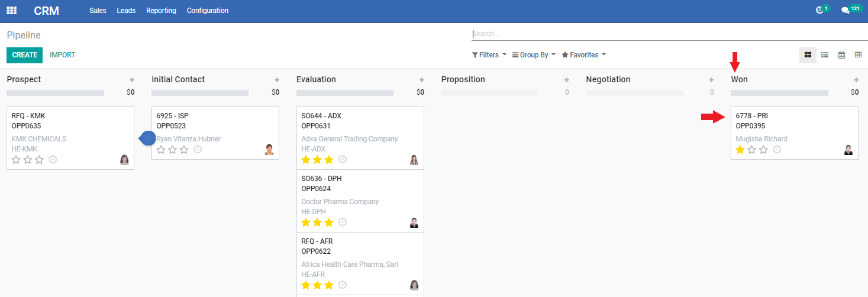Add quick opportunity in Prospect column
The image size is (868, 297).
[x=132, y=80]
